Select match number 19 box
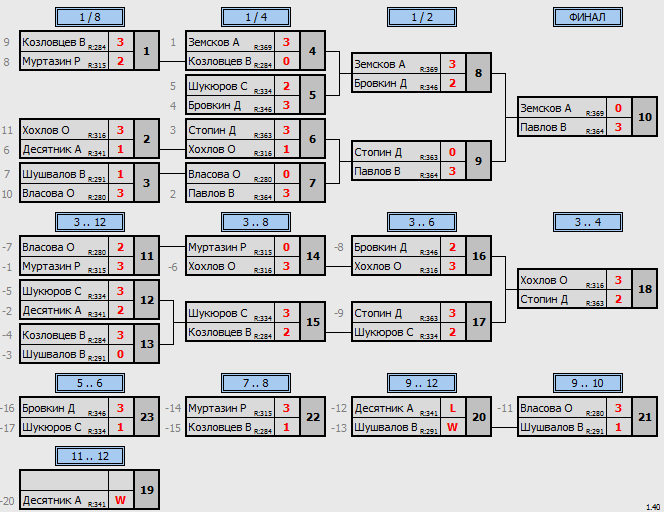This screenshot has height=512, width=664. 147,490
